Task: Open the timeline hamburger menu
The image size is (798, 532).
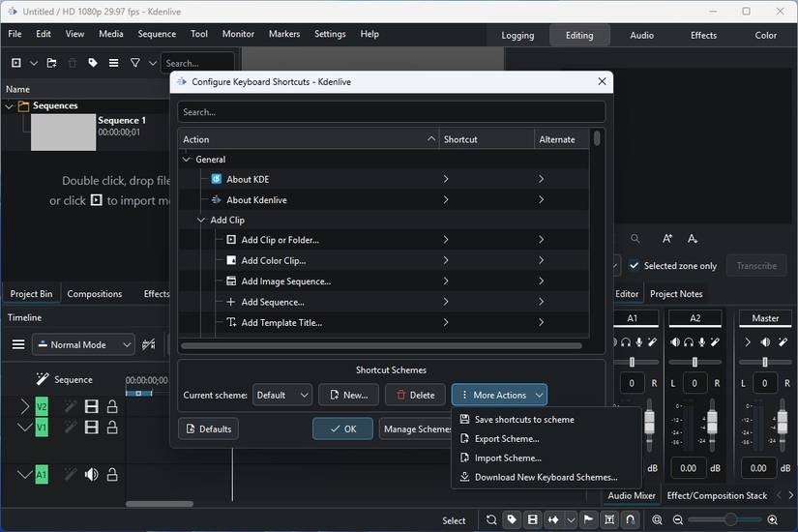Action: [18, 344]
